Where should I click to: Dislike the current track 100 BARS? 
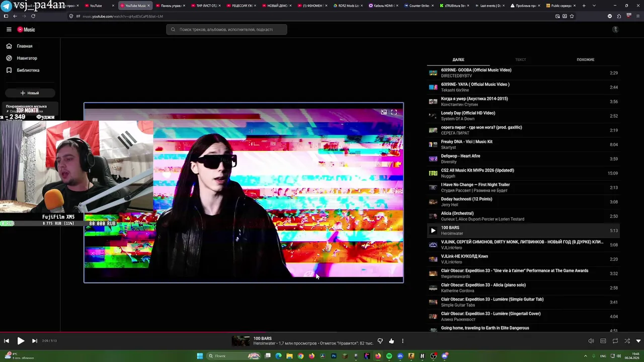(x=380, y=341)
